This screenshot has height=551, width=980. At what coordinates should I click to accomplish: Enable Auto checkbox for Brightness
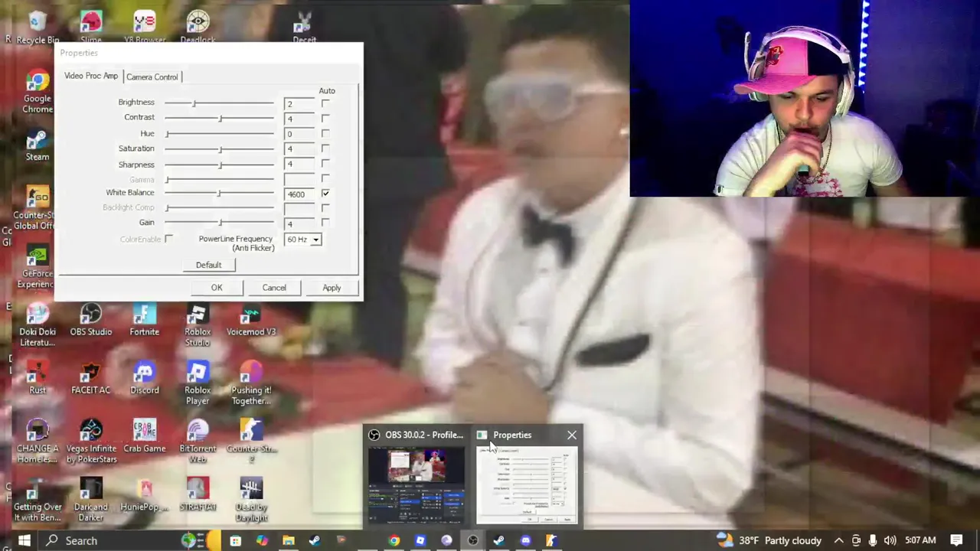pyautogui.click(x=325, y=103)
